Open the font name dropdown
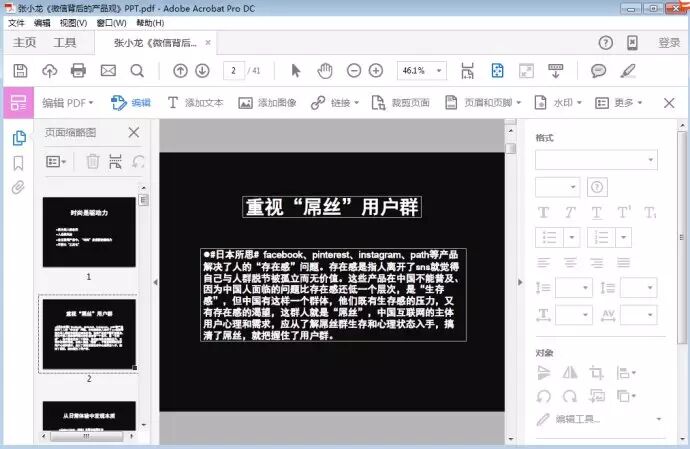 596,160
